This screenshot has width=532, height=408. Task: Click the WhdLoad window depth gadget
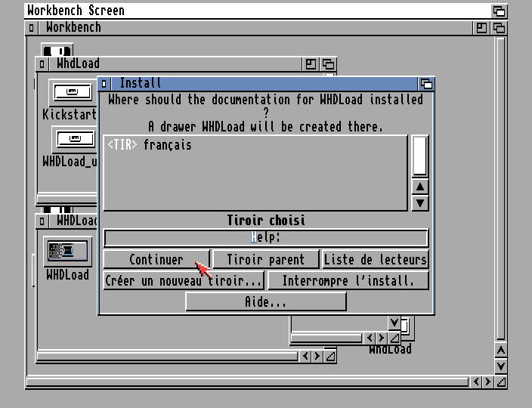(x=328, y=63)
